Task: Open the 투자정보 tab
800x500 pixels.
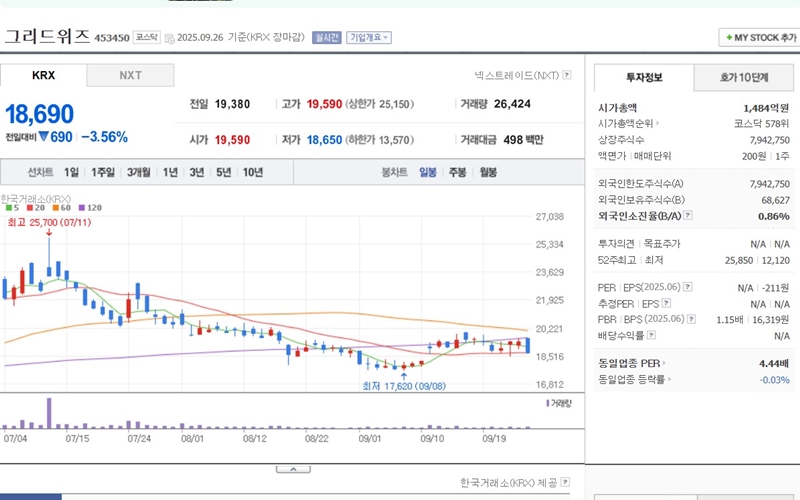Action: 644,78
